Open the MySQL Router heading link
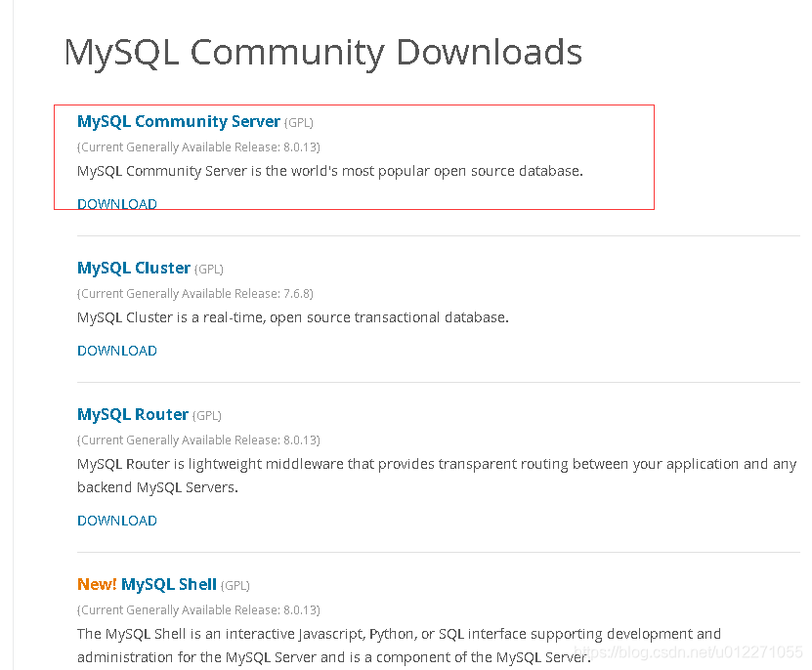Screen dimensions: 812x670 pos(133,415)
